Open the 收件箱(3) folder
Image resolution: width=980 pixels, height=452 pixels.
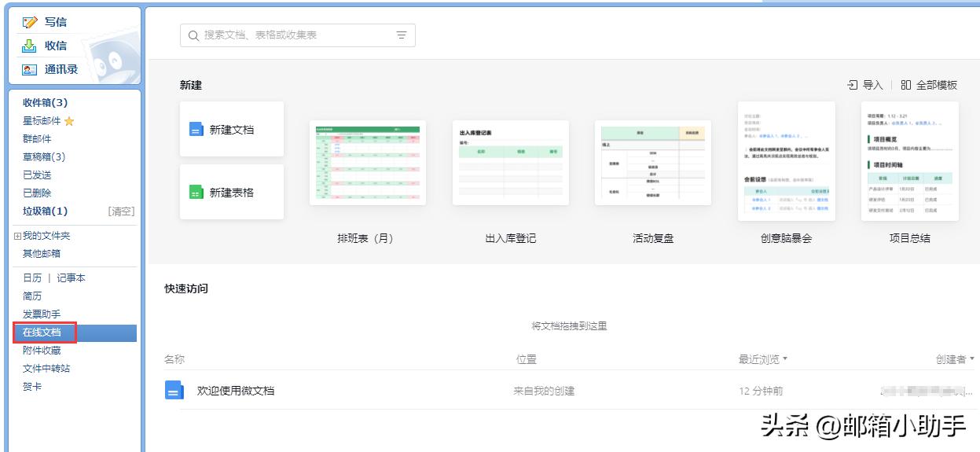45,103
